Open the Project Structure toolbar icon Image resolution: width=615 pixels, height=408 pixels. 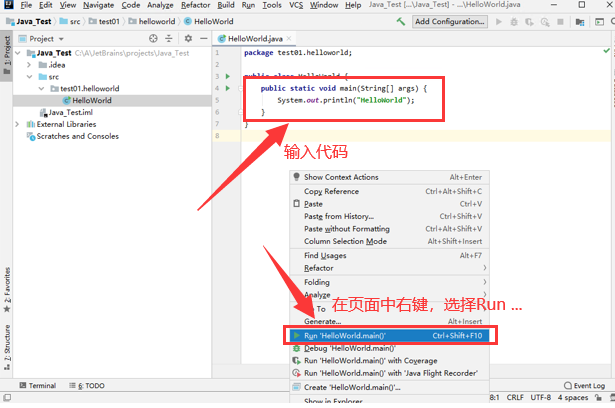(x=580, y=22)
